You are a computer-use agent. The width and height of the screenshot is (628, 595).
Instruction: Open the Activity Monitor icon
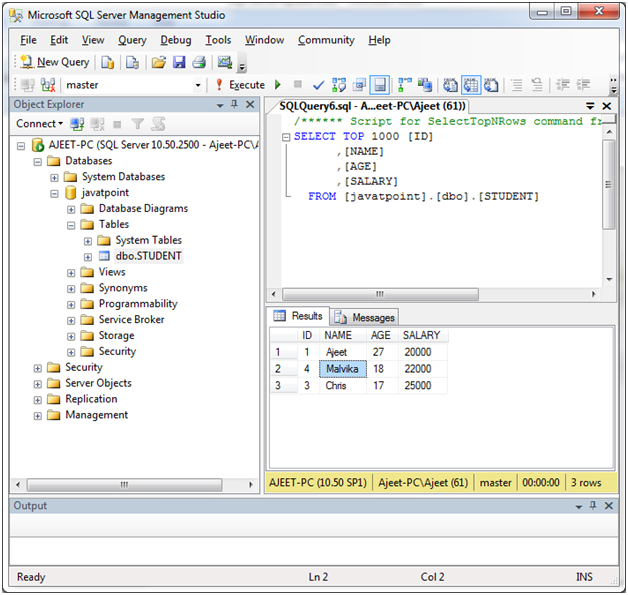225,62
